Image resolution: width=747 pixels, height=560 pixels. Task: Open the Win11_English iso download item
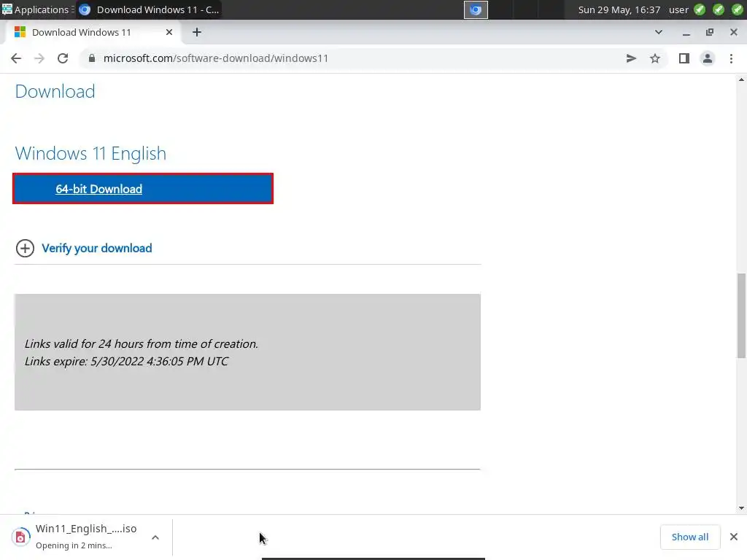coord(86,537)
